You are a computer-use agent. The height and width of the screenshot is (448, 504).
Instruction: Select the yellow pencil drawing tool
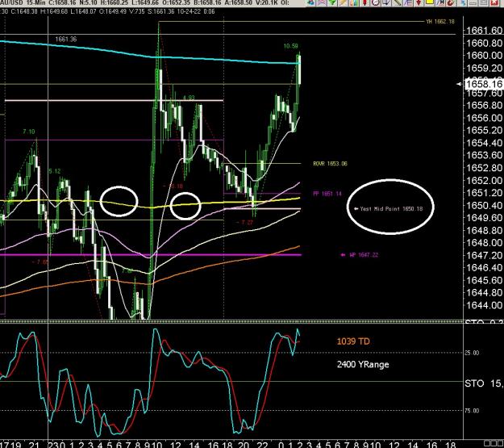(x=344, y=2)
